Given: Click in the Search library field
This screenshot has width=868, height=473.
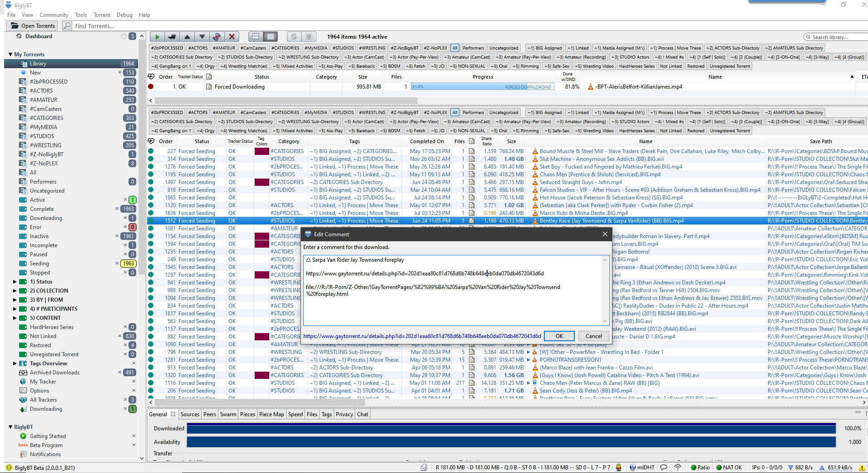Looking at the screenshot, I should (834, 37).
